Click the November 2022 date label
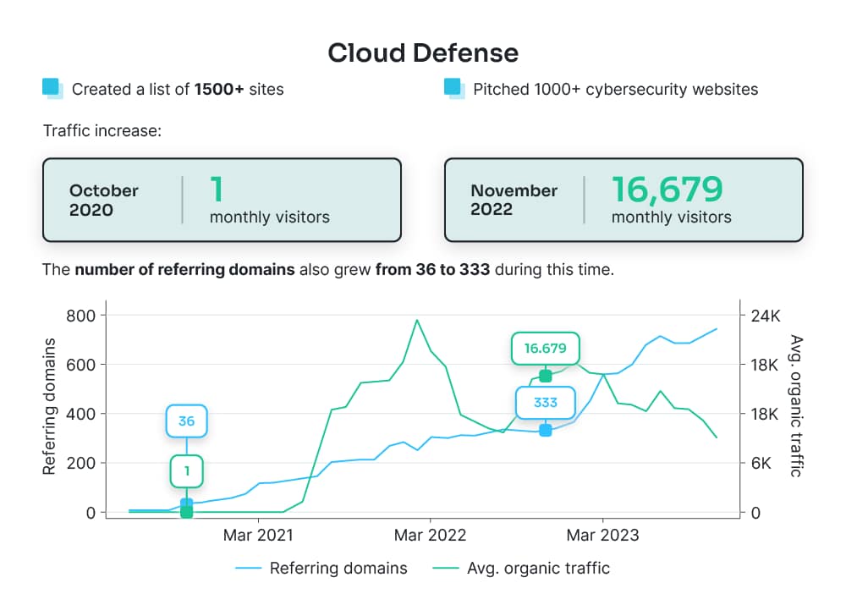 tap(514, 200)
